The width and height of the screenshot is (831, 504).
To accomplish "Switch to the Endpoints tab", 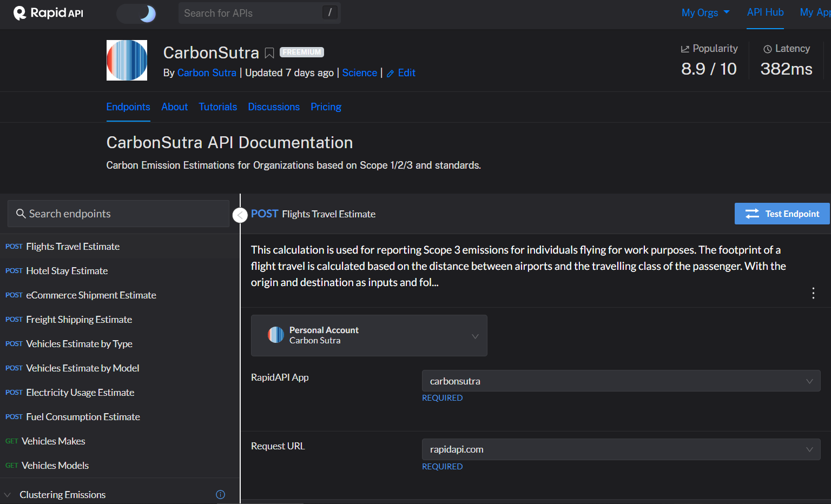I will tap(128, 107).
